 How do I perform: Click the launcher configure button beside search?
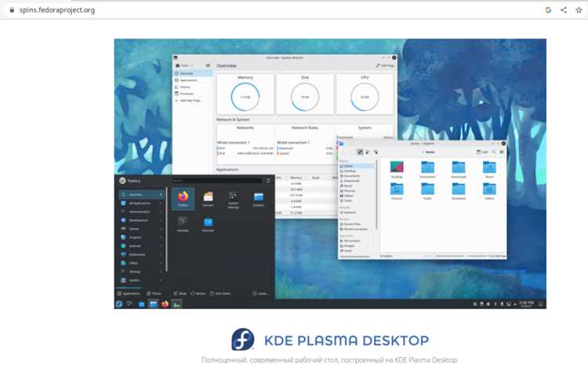click(268, 181)
